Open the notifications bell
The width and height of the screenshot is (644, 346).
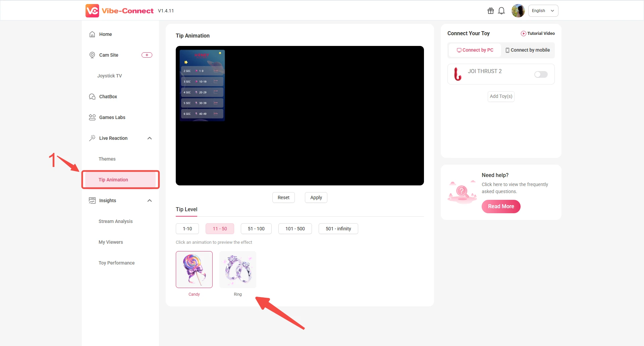[501, 11]
